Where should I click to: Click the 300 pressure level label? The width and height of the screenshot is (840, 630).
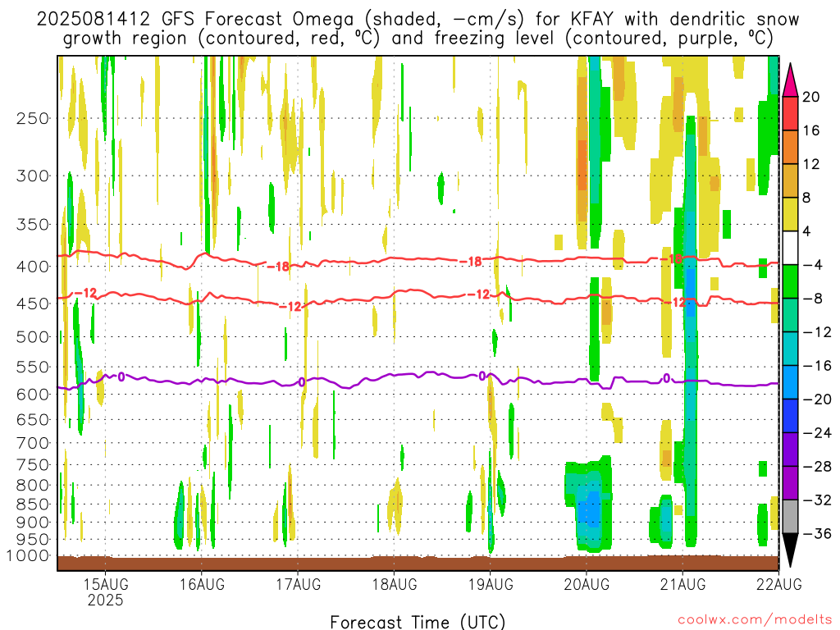[33, 176]
